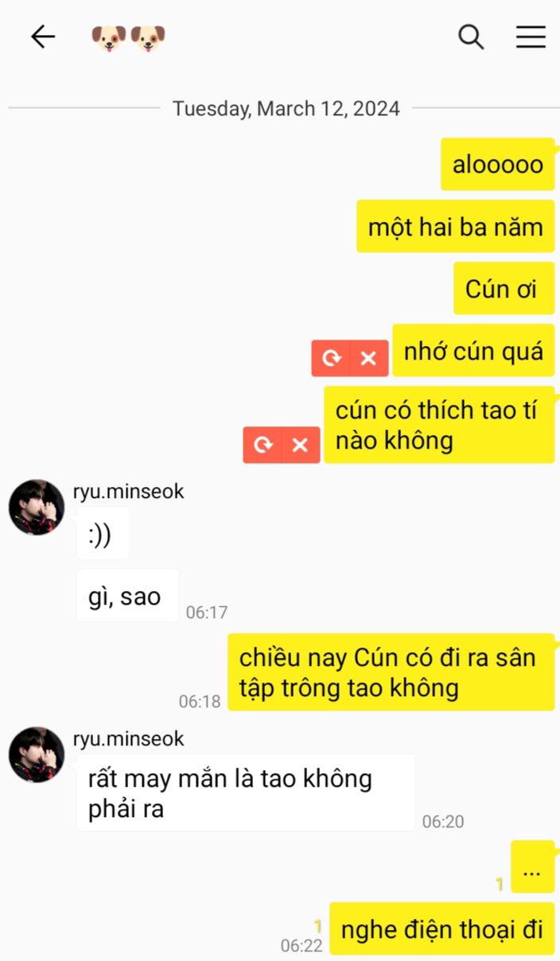Select the "nghe điện thoại đi" bubble
560x961 pixels.
click(x=442, y=929)
